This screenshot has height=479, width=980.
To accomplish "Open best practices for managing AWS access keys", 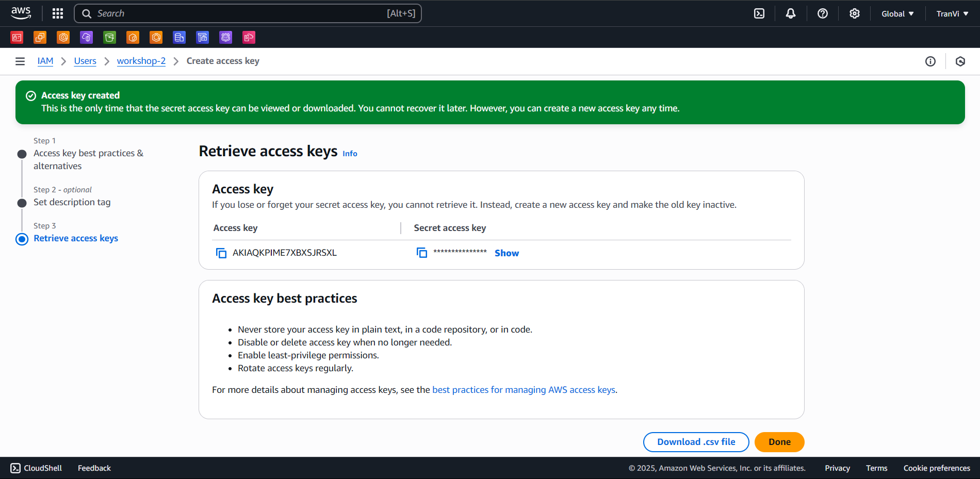I will pos(524,389).
